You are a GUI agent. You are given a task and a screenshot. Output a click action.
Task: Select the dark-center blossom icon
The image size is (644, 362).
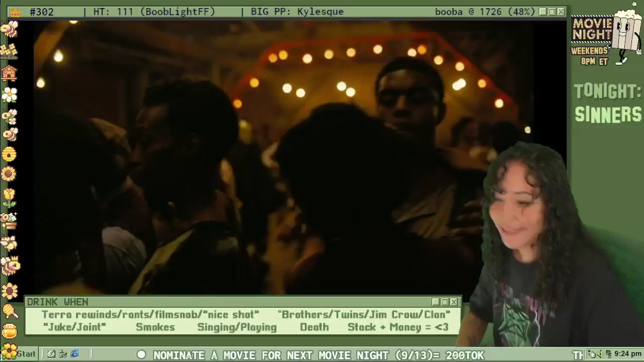9,291
